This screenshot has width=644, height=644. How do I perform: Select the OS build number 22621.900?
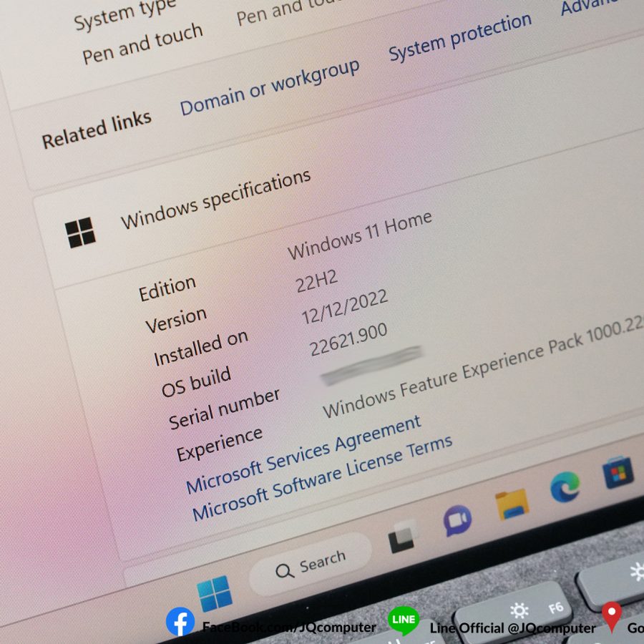(348, 339)
